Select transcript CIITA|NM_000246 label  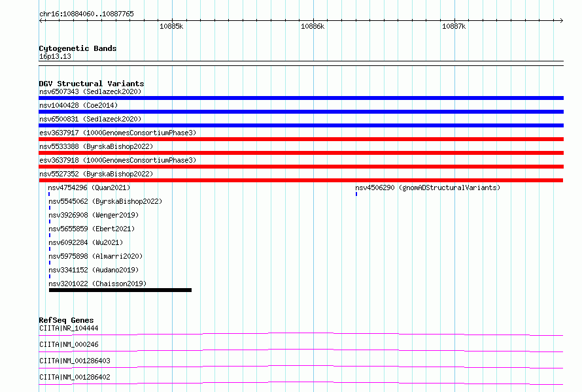coord(69,344)
